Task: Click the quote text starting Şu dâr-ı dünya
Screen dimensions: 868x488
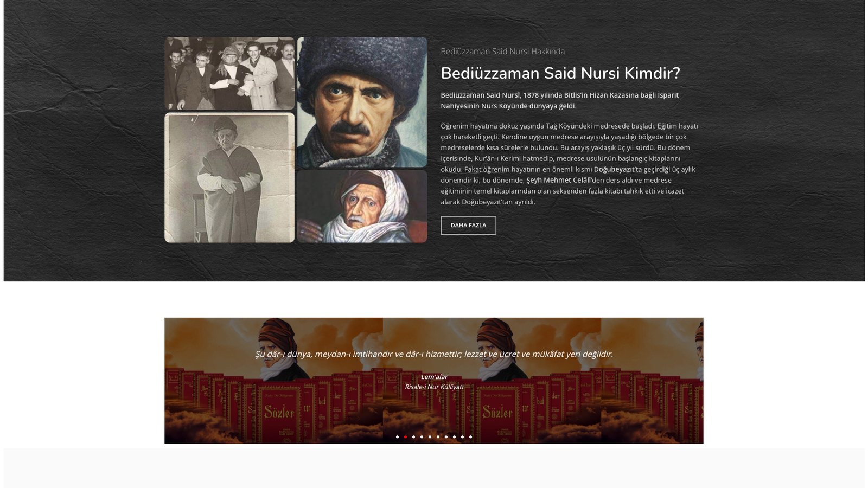Action: pyautogui.click(x=434, y=354)
